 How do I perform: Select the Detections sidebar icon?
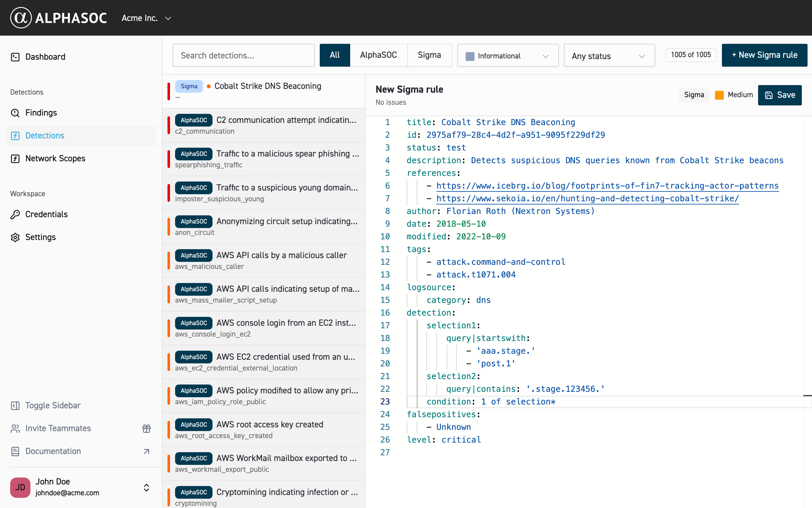(15, 136)
